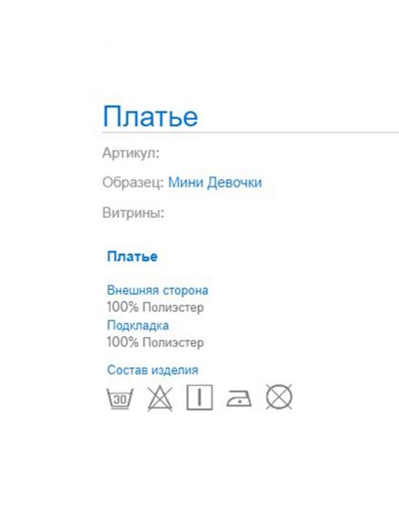399x532 pixels.
Task: Select the Артикул: label
Action: (131, 153)
